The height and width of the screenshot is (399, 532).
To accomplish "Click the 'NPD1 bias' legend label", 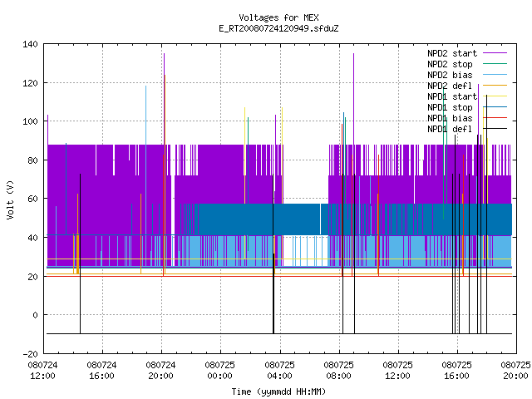I will click(x=450, y=118).
